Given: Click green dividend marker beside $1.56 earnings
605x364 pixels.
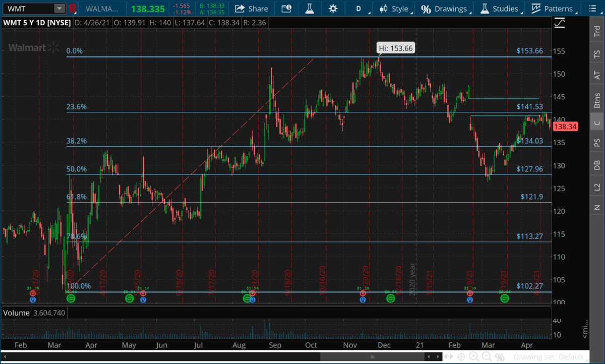Looking at the screenshot, I should 247,298.
